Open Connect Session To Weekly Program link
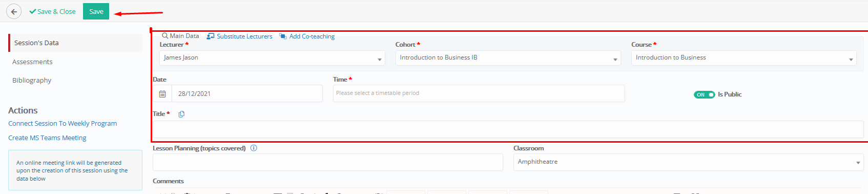This screenshot has height=194, width=868. click(x=63, y=124)
